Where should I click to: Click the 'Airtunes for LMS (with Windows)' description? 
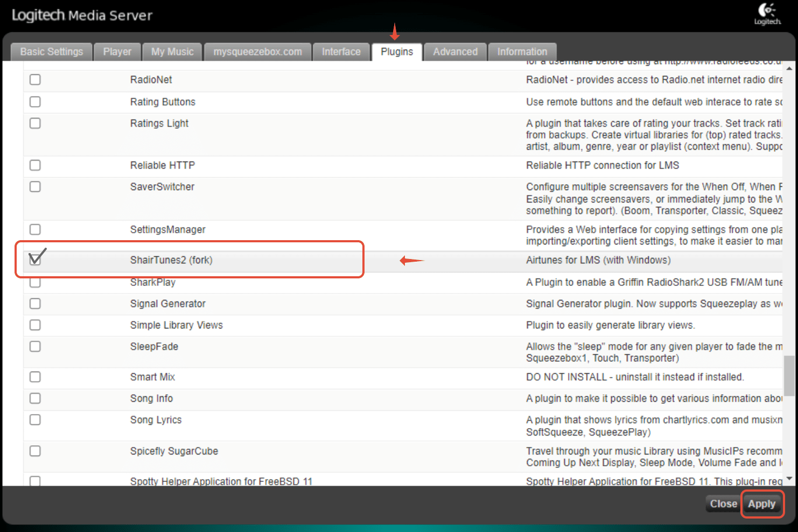tap(598, 260)
